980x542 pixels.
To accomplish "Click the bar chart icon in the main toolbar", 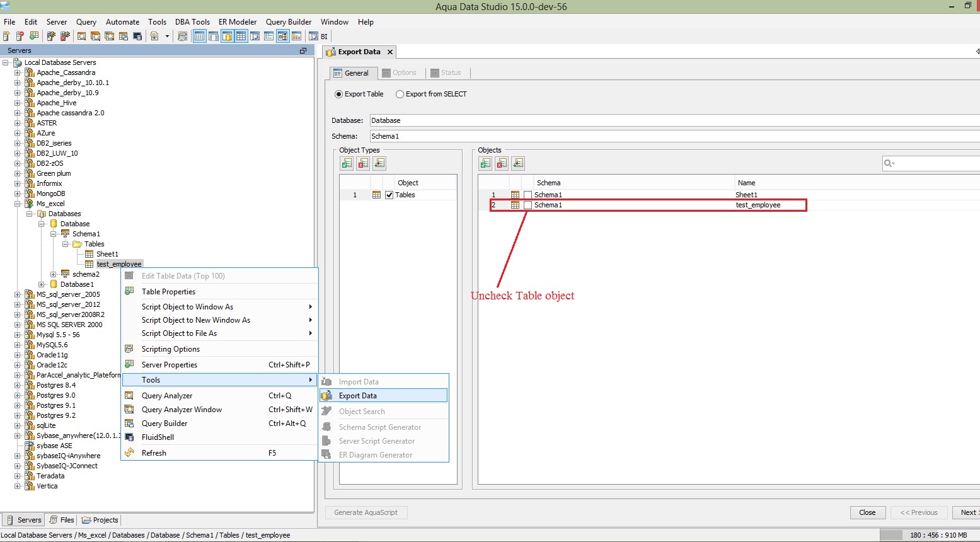I will [296, 36].
